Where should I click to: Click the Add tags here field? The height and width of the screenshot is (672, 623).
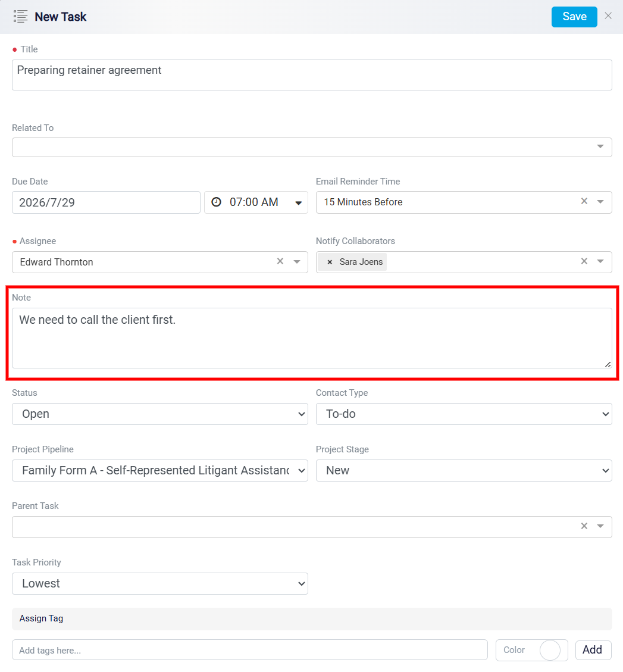click(250, 650)
